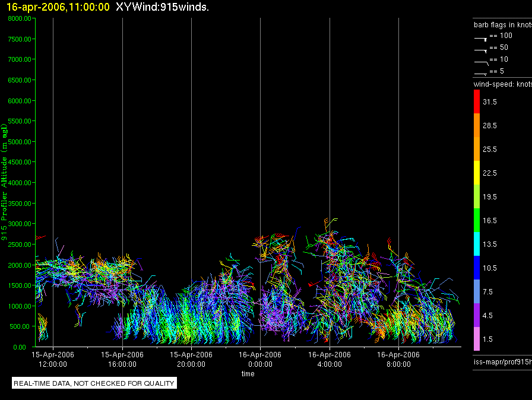Click the 500.00 altitude tick label
The height and width of the screenshot is (400, 532).
[x=20, y=326]
